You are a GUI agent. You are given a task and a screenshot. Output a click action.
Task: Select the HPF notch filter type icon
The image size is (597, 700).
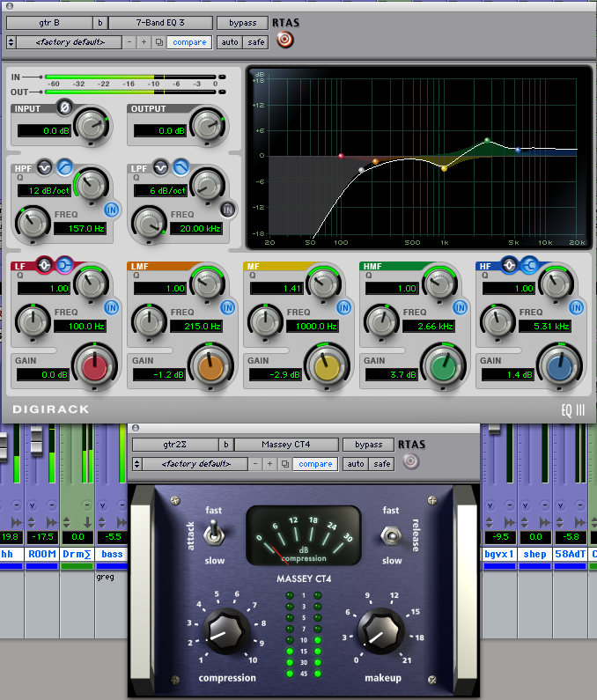click(44, 168)
